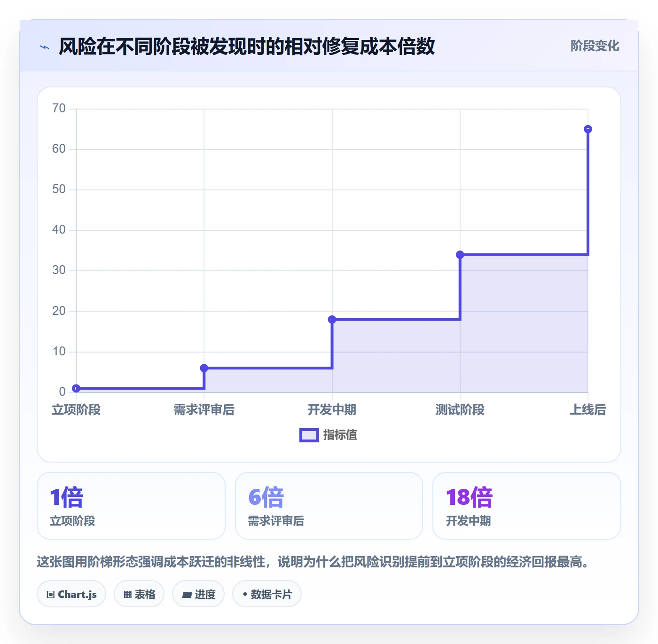Click the 进度 tag chip
658x644 pixels.
click(x=198, y=594)
